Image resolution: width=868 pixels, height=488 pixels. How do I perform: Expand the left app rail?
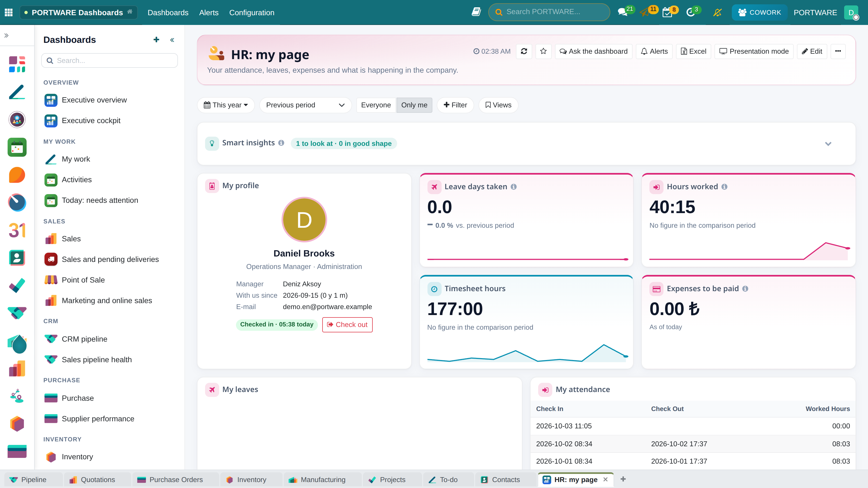(x=7, y=35)
